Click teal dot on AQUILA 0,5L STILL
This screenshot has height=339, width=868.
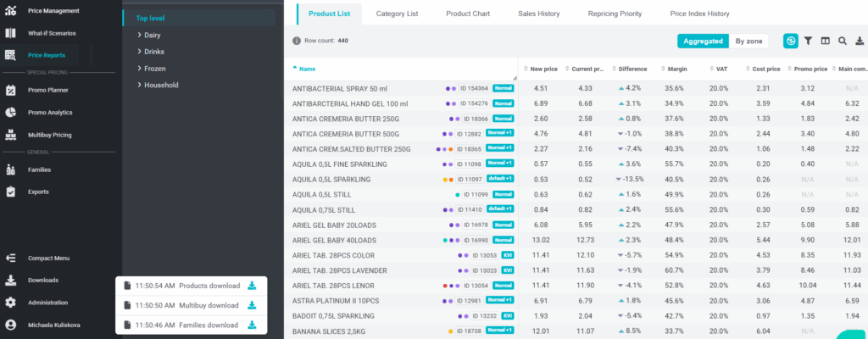[x=457, y=195]
